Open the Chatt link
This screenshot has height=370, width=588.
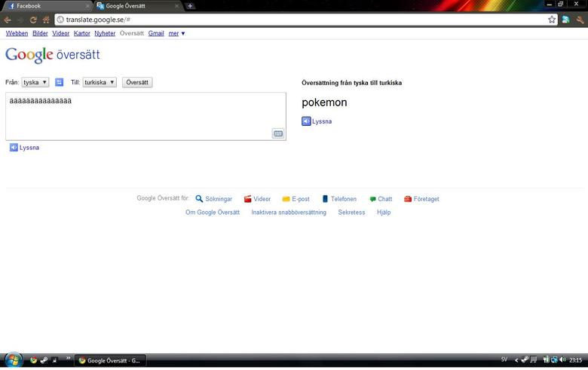pos(384,199)
